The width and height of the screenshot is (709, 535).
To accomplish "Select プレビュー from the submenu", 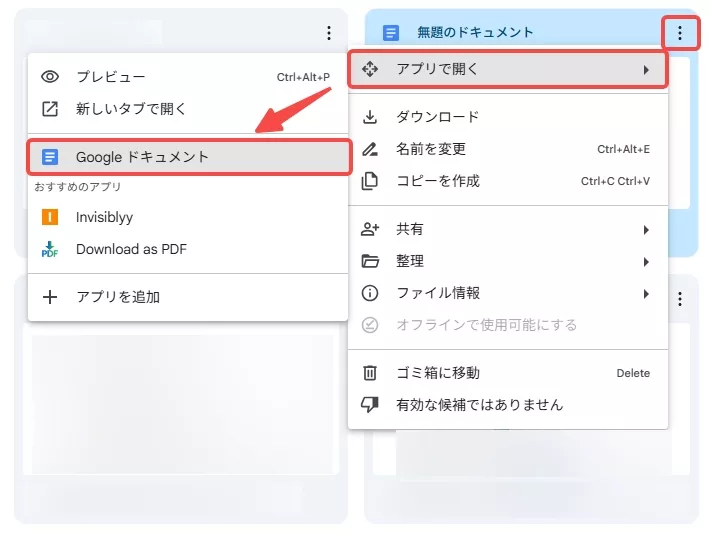I will pos(188,76).
